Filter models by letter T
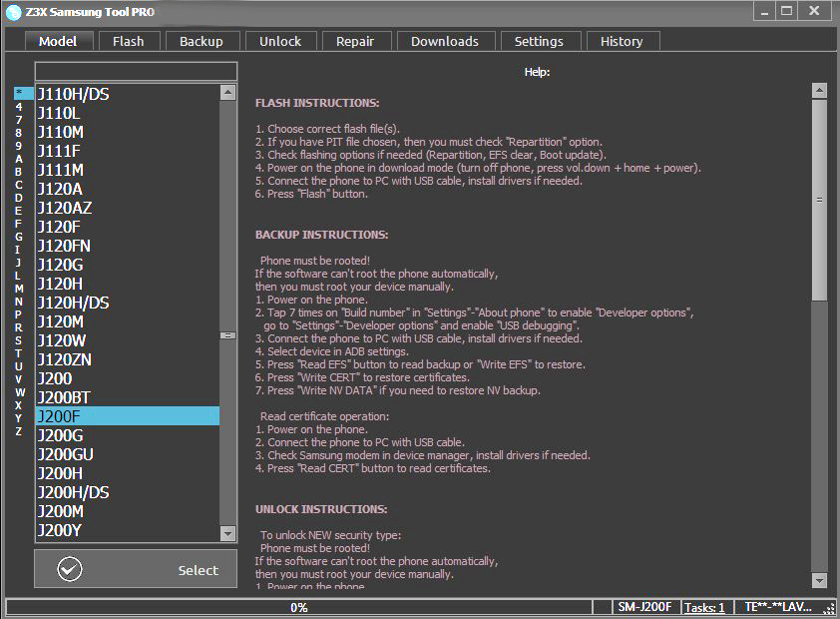 tap(19, 353)
